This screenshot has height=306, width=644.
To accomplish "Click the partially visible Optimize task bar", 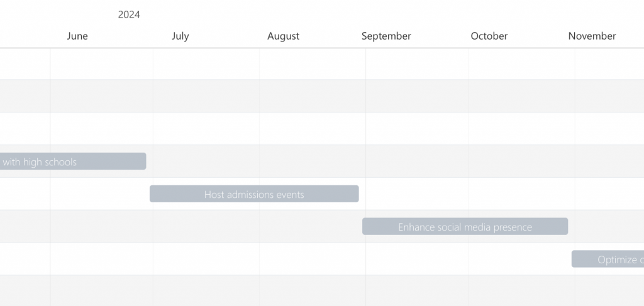I will pyautogui.click(x=608, y=259).
